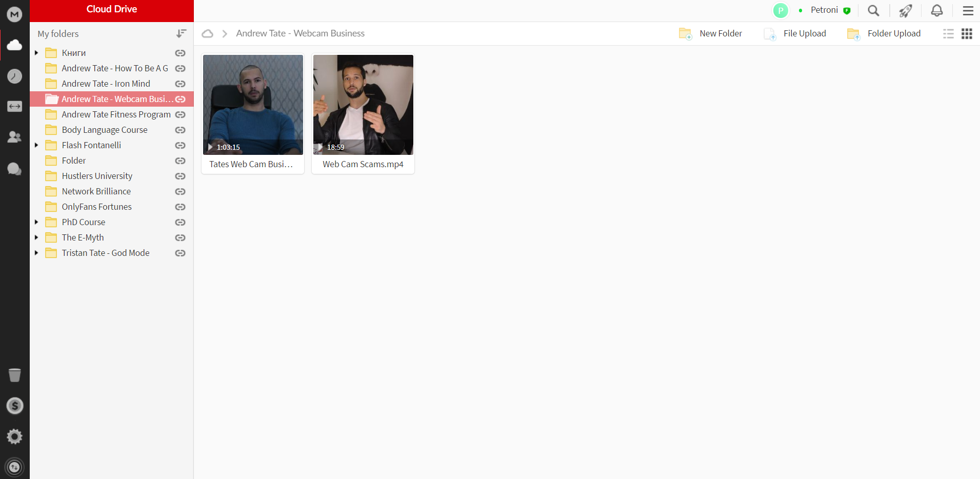This screenshot has width=980, height=479.
Task: Select The E-Myth folder
Action: coord(112,237)
